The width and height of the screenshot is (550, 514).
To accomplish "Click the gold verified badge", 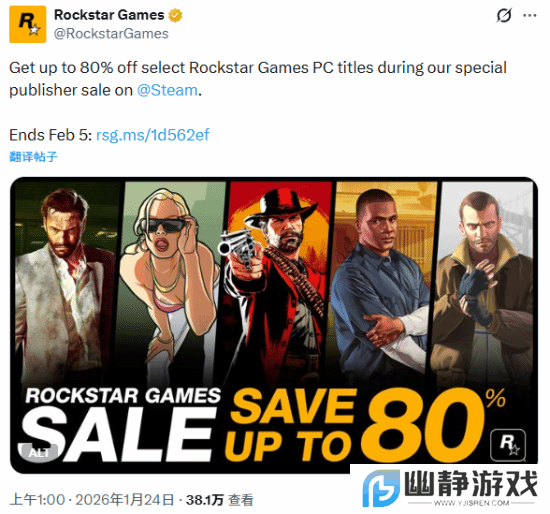I will pyautogui.click(x=175, y=15).
